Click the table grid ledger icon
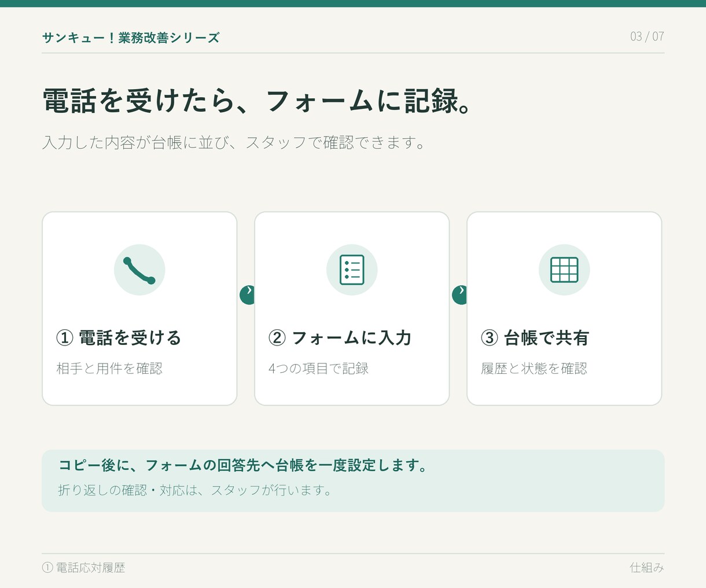 [564, 270]
